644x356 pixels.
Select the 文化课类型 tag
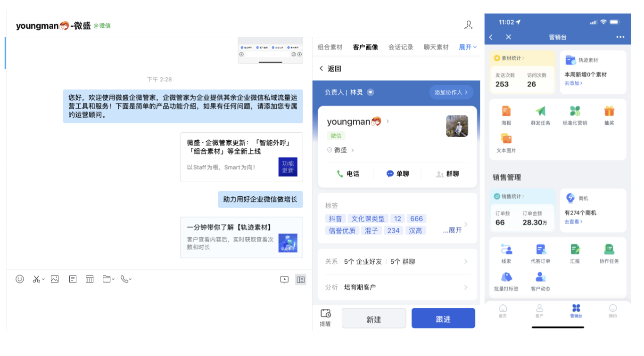tap(368, 218)
